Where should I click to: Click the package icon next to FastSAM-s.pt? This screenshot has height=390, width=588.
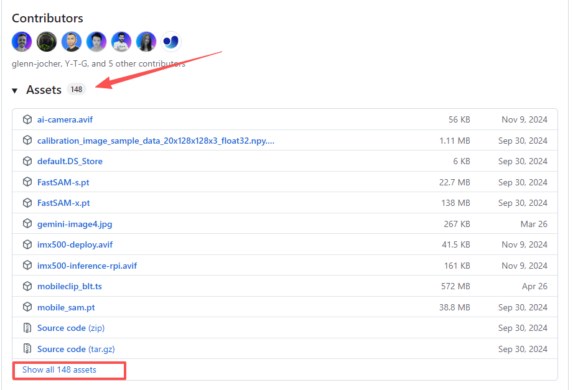point(27,182)
